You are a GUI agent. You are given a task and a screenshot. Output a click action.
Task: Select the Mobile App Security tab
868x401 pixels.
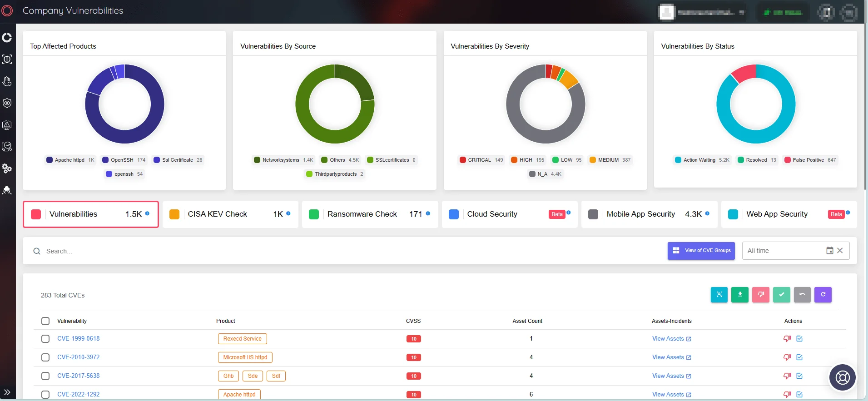click(x=650, y=214)
